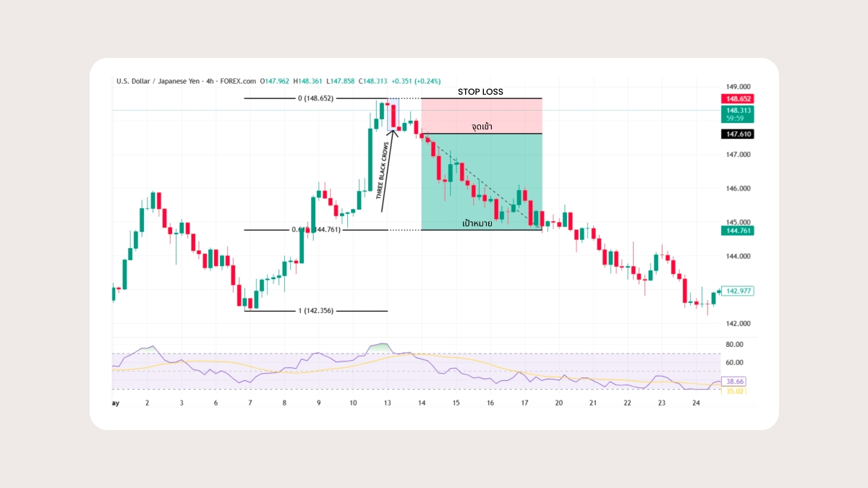Select the low value L147.858
This screenshot has width=868, height=488.
[341, 82]
